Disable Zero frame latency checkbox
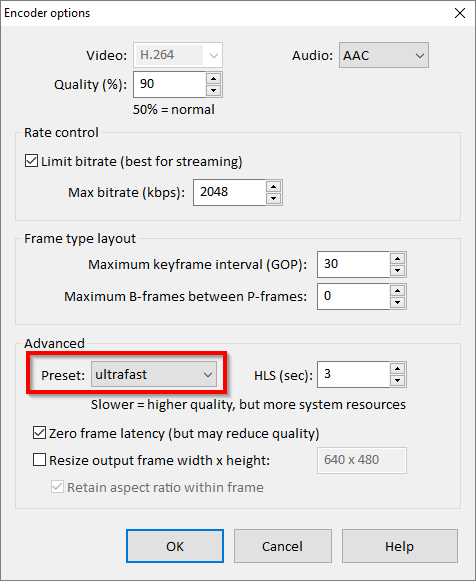This screenshot has width=476, height=581. (x=40, y=433)
